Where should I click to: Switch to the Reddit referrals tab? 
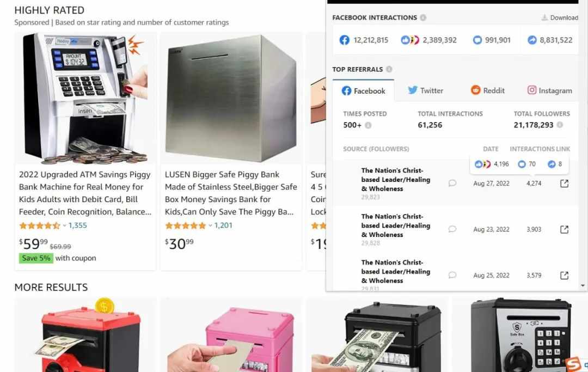coord(487,90)
